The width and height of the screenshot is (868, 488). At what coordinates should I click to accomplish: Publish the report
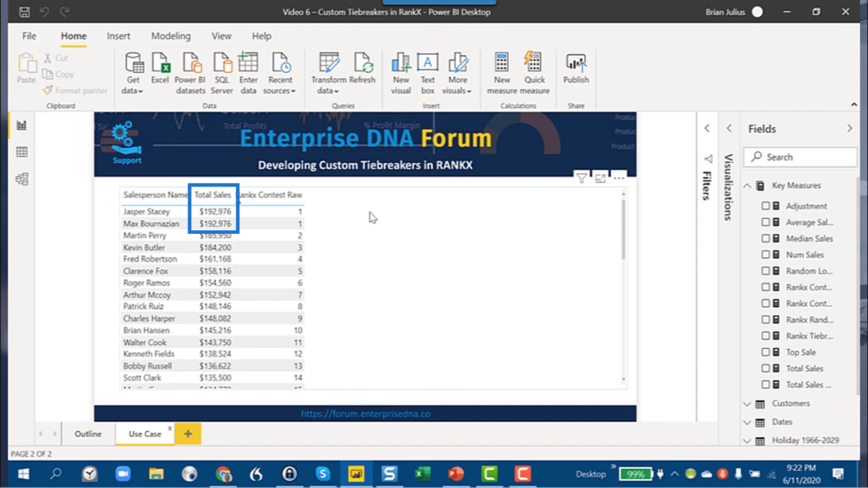[x=576, y=68]
